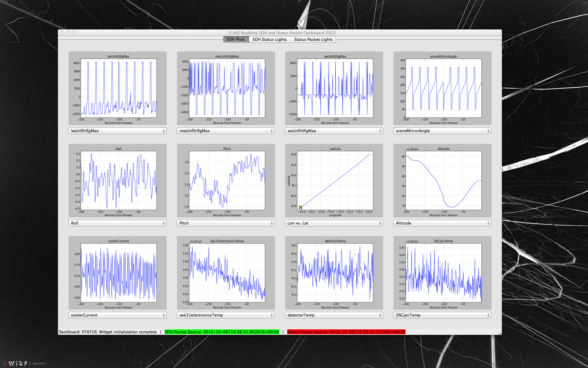Expand the mwUnfiltIfgMax selector
588x368 pixels.
point(226,131)
